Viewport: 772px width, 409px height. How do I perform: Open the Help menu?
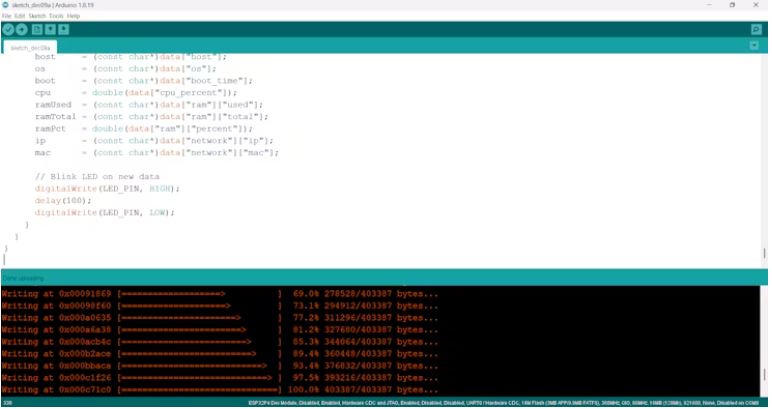[73, 16]
